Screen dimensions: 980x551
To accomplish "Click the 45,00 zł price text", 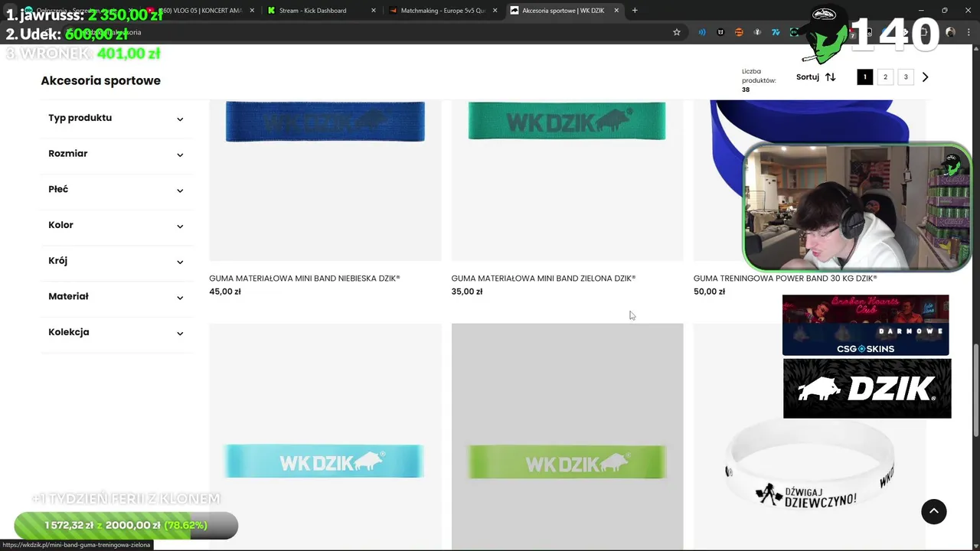I will coord(225,292).
